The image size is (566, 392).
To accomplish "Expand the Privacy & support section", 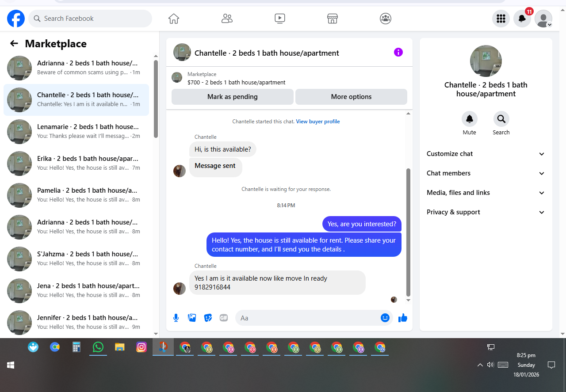I will (x=486, y=212).
